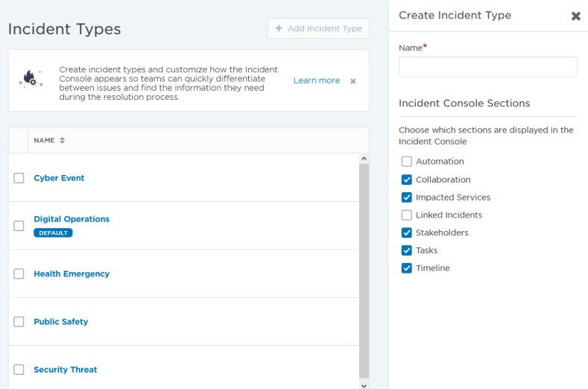Select the Digital Operations row checkbox

19,226
